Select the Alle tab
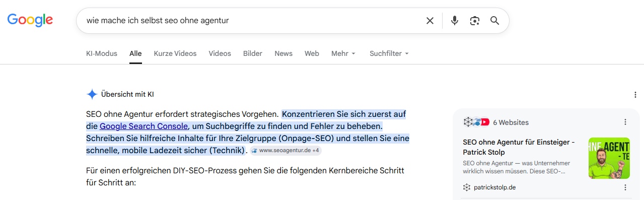The image size is (644, 200). tap(135, 53)
